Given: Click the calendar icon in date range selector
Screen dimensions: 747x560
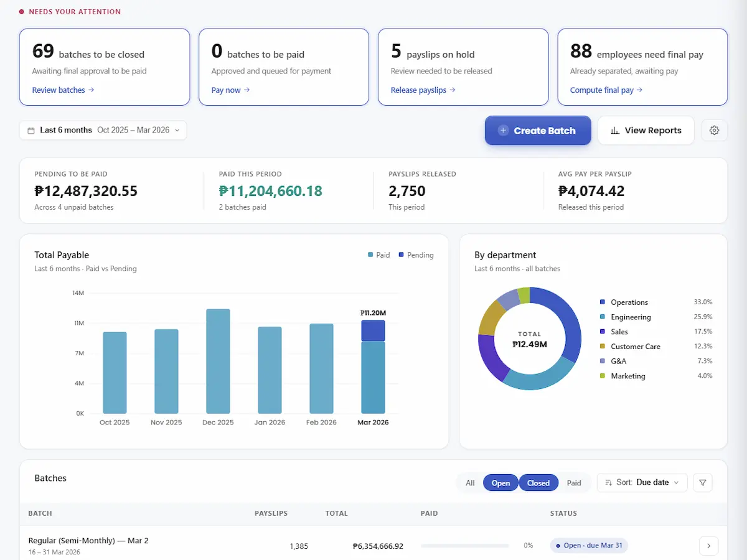Looking at the screenshot, I should click(x=31, y=131).
